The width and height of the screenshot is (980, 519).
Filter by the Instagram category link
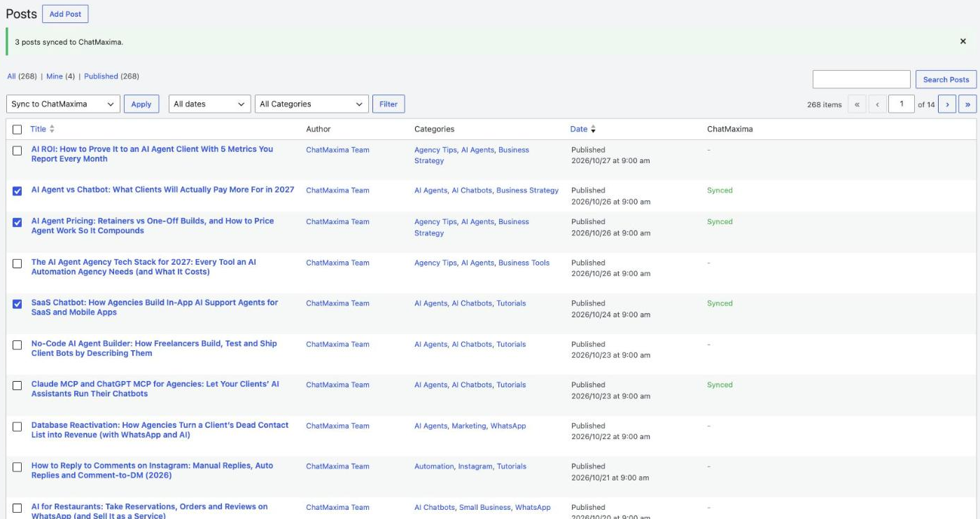click(x=475, y=466)
